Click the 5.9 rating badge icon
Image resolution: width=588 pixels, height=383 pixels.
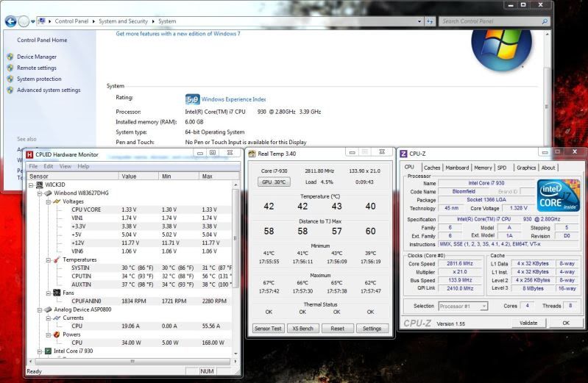click(x=192, y=99)
